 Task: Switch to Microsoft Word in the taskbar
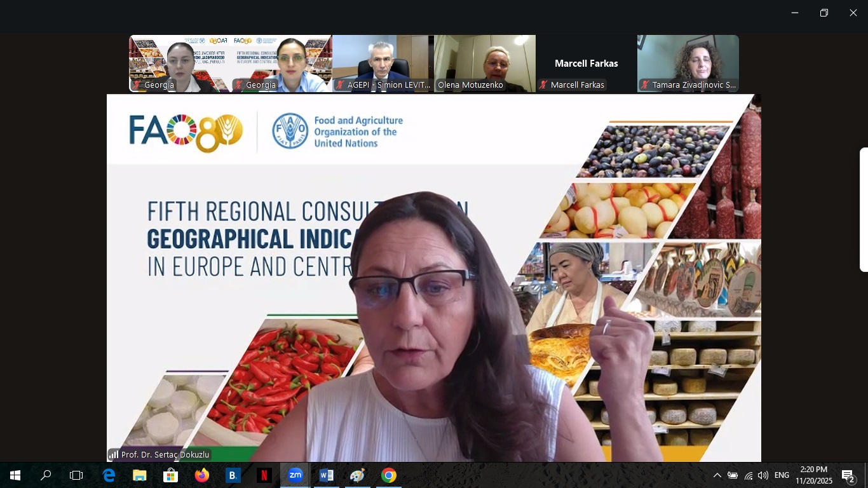(x=327, y=475)
